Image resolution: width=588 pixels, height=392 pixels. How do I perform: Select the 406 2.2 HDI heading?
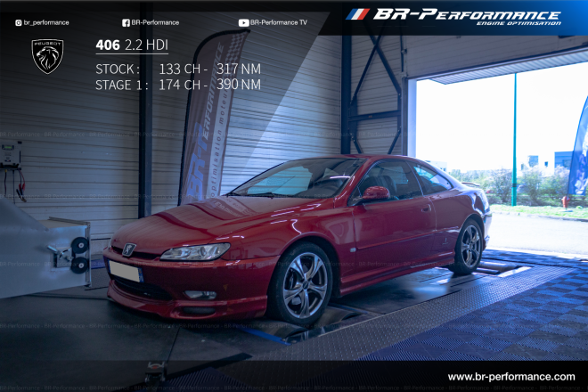point(131,45)
